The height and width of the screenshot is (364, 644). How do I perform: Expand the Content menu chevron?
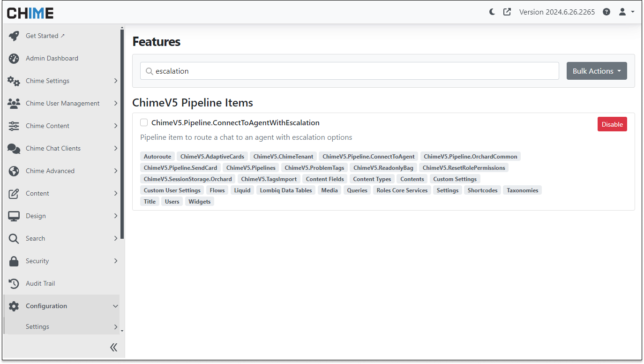pos(116,193)
